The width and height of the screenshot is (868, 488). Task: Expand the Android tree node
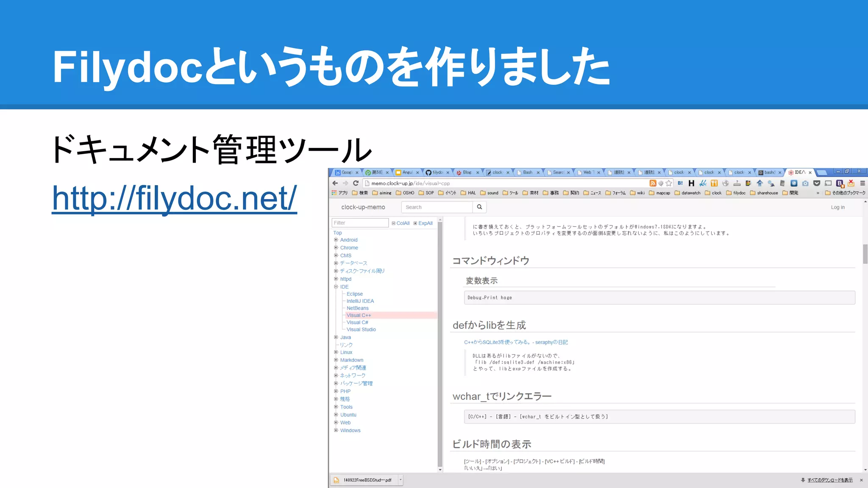tap(336, 240)
